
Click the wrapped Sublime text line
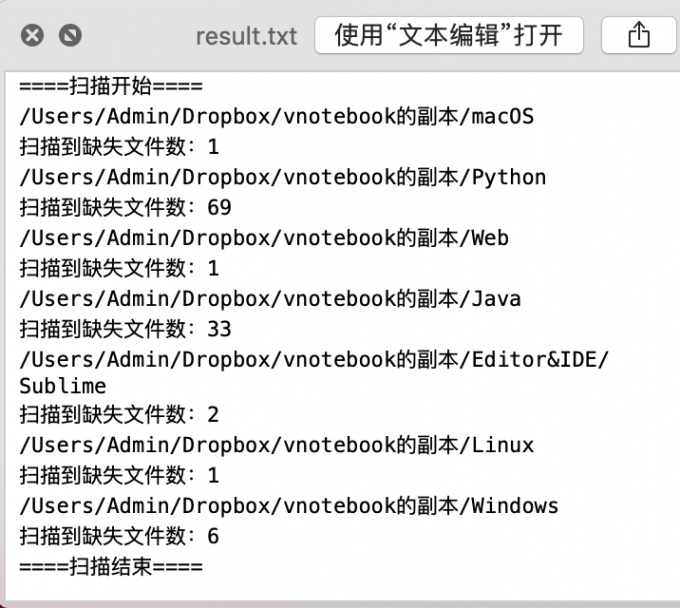coord(63,386)
